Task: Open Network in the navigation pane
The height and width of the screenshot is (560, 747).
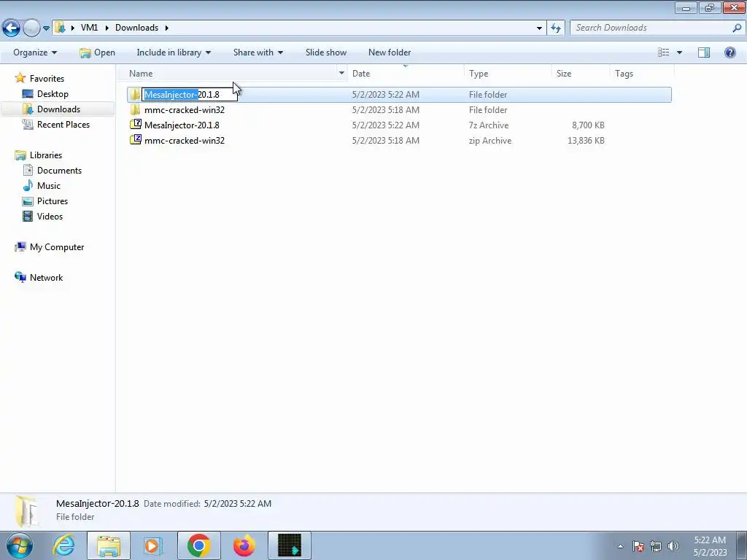Action: coord(46,278)
